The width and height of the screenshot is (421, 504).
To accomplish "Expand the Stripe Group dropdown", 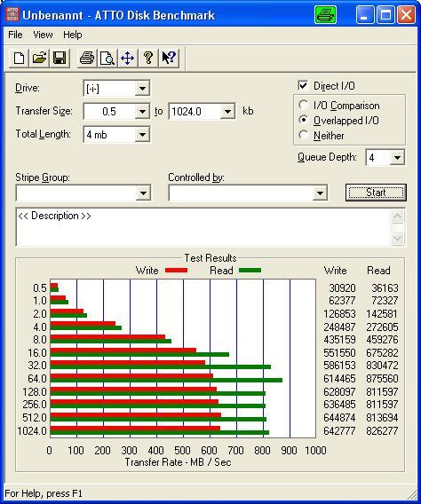I will coord(143,193).
